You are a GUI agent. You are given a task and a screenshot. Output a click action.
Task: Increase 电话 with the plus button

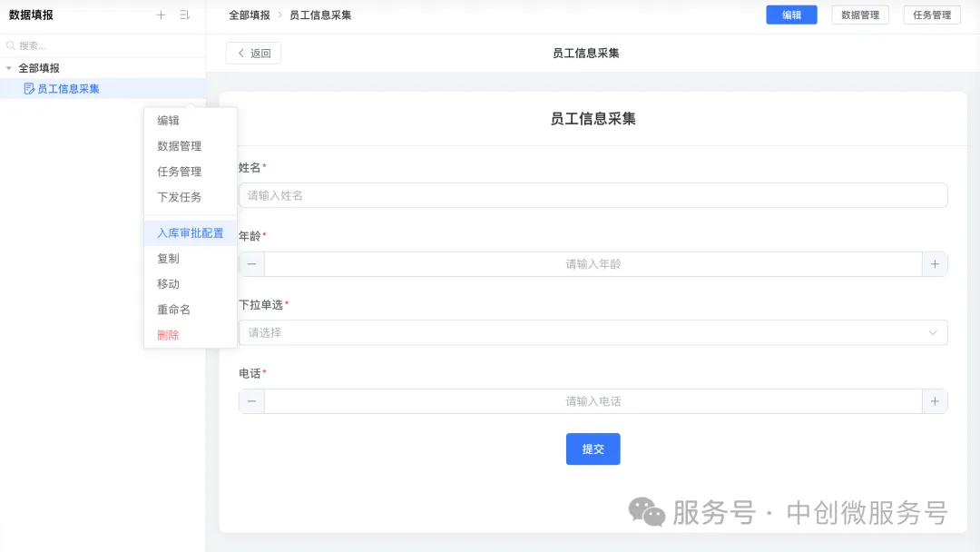click(935, 401)
